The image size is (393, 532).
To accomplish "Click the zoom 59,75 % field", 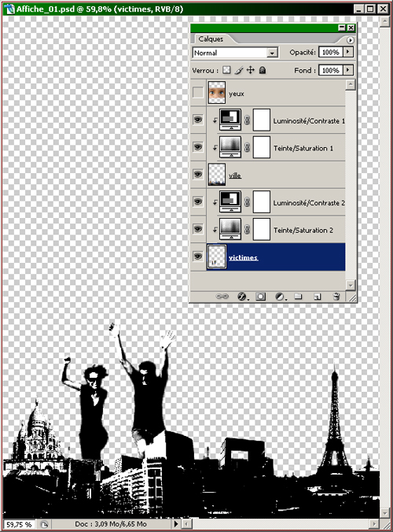I will 19,524.
